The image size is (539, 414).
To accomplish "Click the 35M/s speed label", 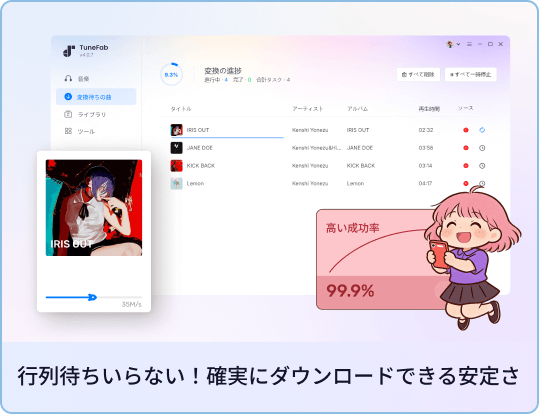I will coord(132,304).
